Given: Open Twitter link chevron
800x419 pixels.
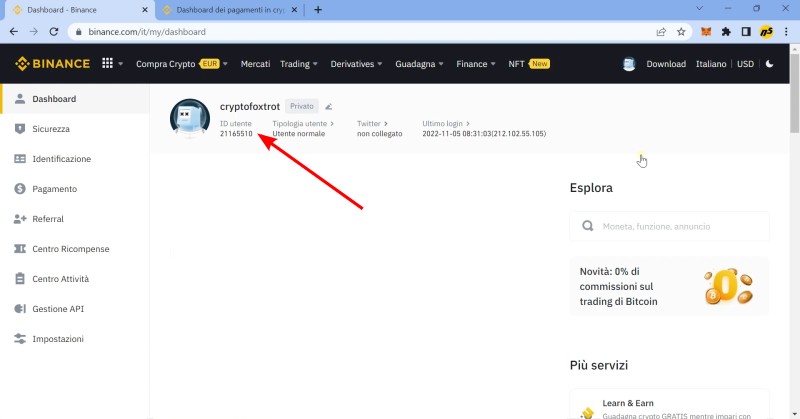Looking at the screenshot, I should click(386, 124).
